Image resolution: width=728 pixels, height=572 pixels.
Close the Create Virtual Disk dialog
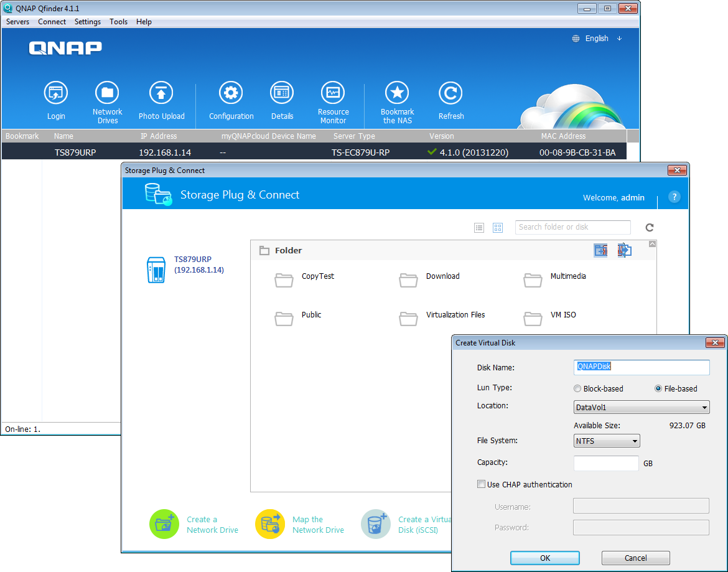point(715,343)
